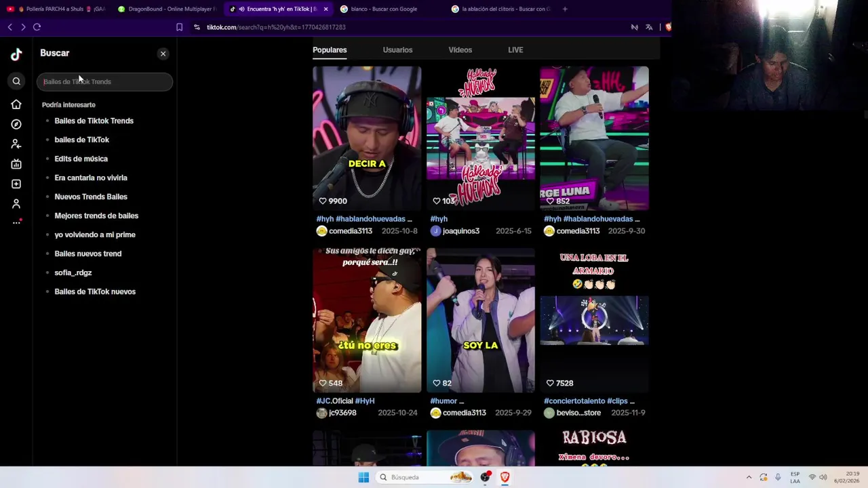Switch to the Pollería PARCH4 YouTube tab

56,9
